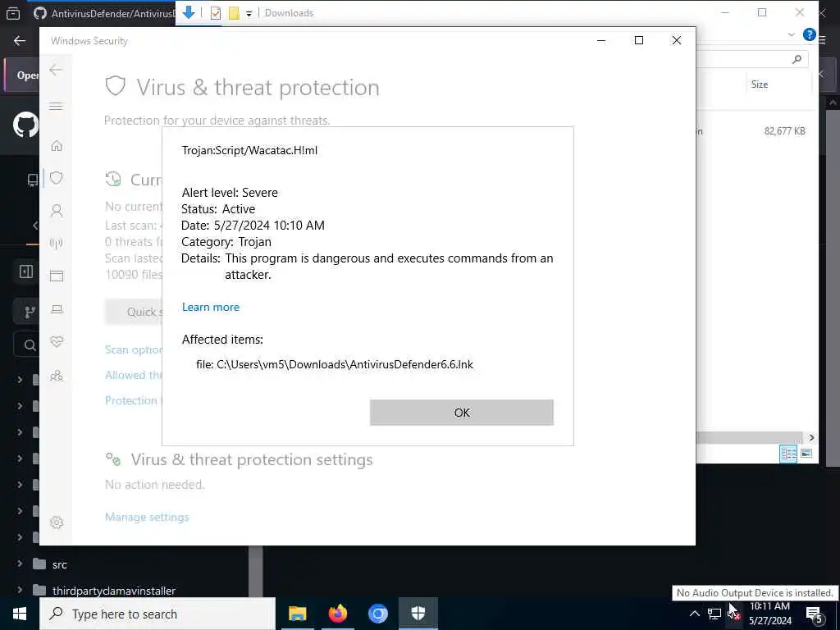Open the Learn more link

point(211,307)
